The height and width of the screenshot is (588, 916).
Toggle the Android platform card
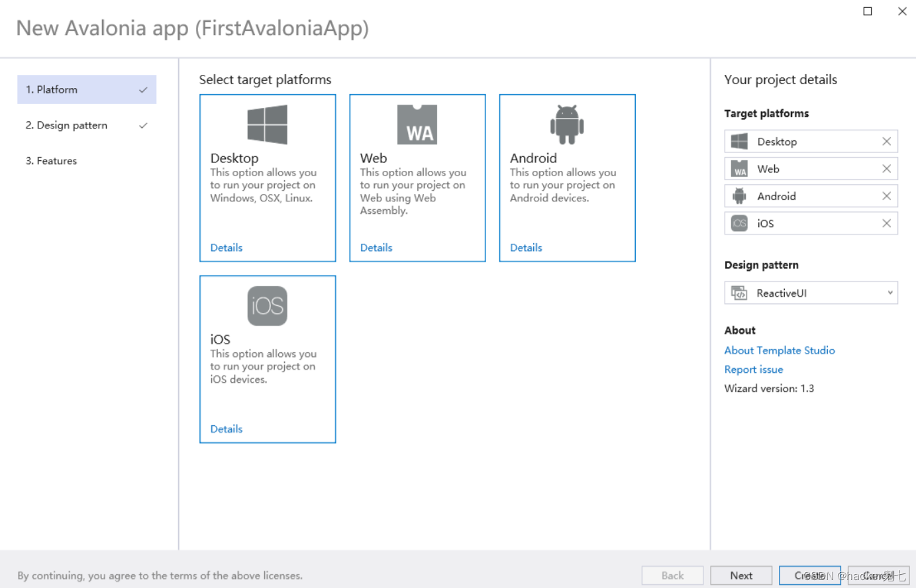(x=567, y=177)
